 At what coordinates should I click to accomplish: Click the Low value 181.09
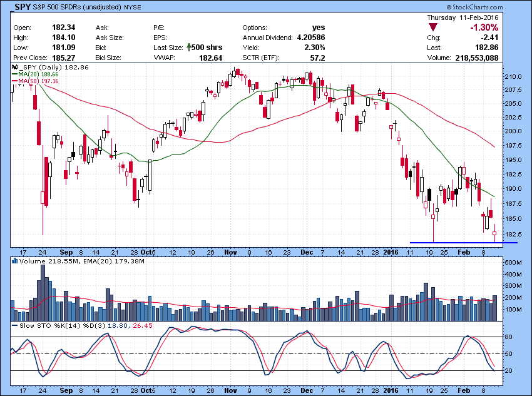(63, 48)
